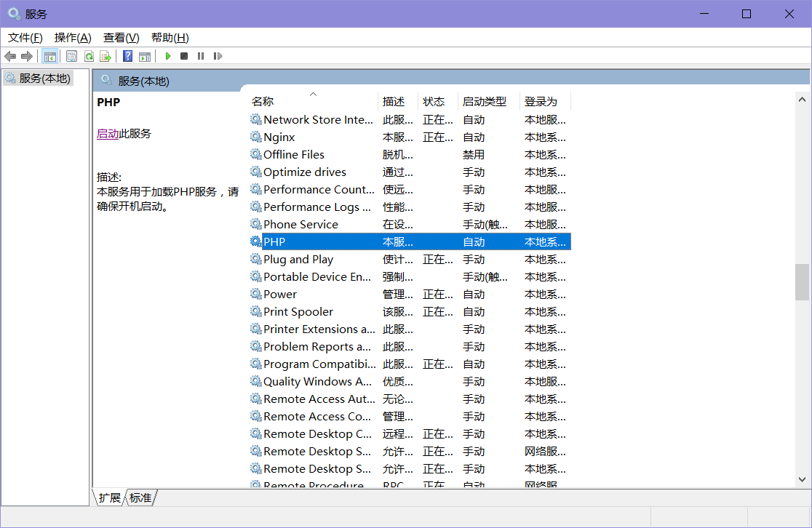
Task: Select the Portable Device En... service name
Action: point(317,277)
